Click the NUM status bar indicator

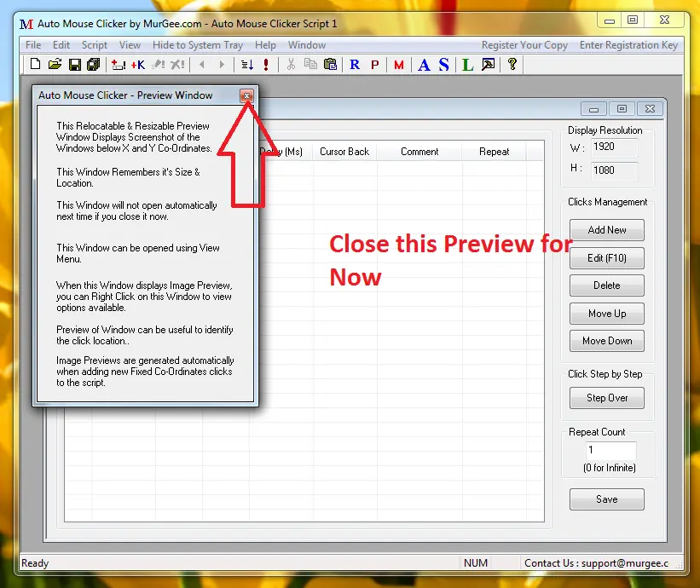476,563
